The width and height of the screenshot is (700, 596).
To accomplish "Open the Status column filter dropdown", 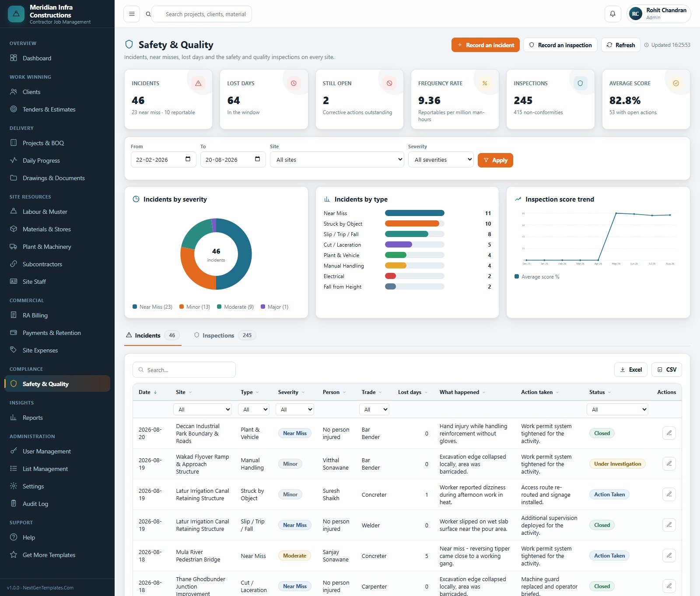I will 617,410.
